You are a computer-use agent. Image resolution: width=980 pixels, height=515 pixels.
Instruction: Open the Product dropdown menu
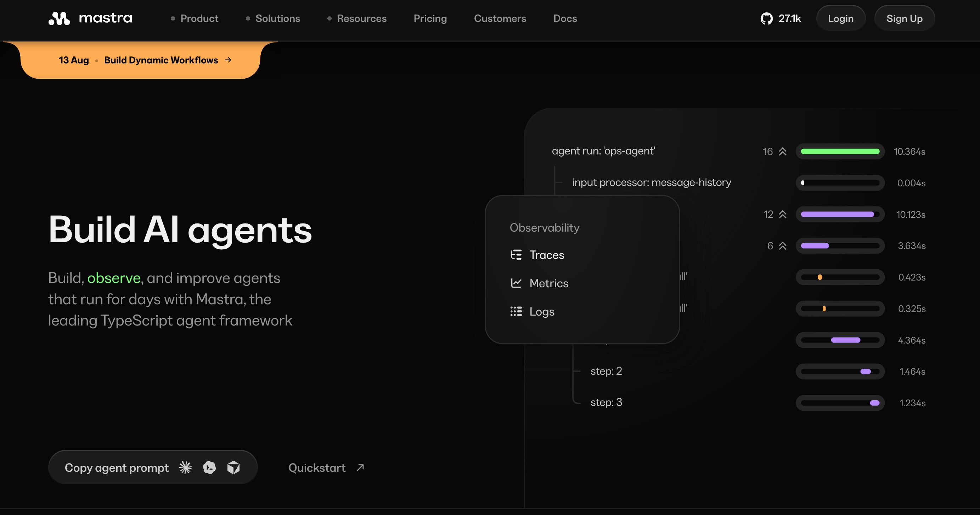tap(195, 18)
